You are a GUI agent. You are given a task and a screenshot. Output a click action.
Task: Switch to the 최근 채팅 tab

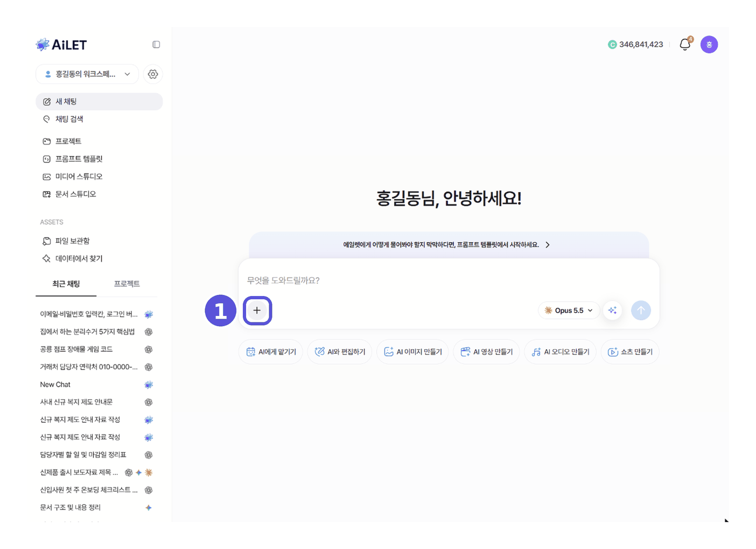(66, 284)
